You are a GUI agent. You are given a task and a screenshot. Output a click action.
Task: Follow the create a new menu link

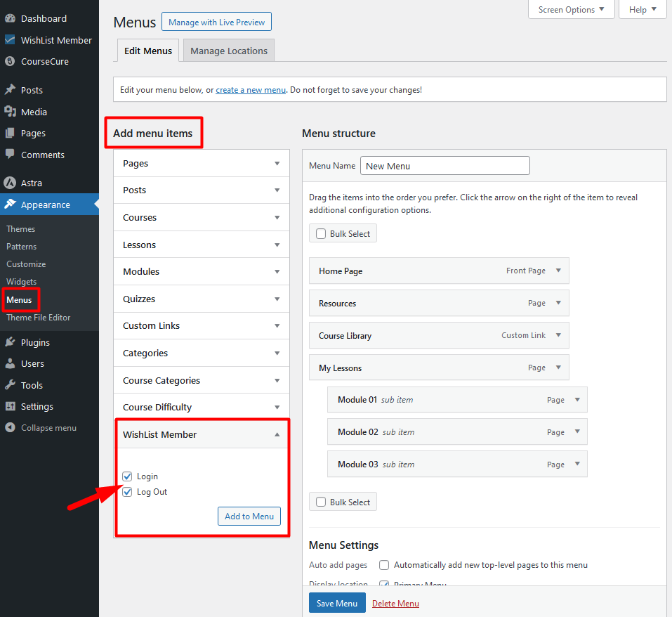click(x=250, y=89)
